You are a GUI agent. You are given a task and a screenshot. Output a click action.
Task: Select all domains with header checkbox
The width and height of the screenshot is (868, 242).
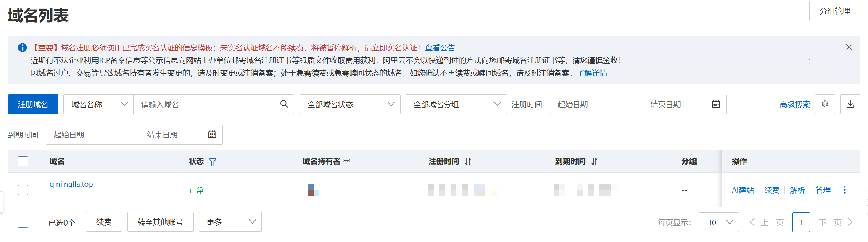click(x=23, y=161)
